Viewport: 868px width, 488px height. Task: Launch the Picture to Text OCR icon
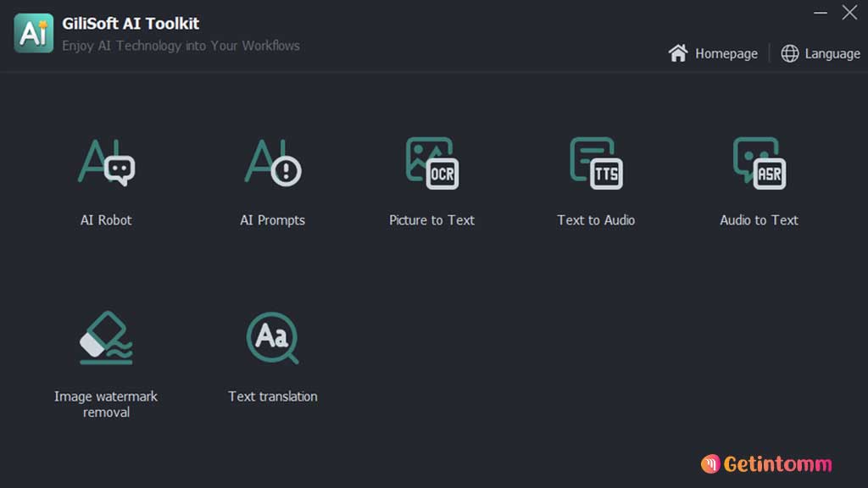(431, 164)
